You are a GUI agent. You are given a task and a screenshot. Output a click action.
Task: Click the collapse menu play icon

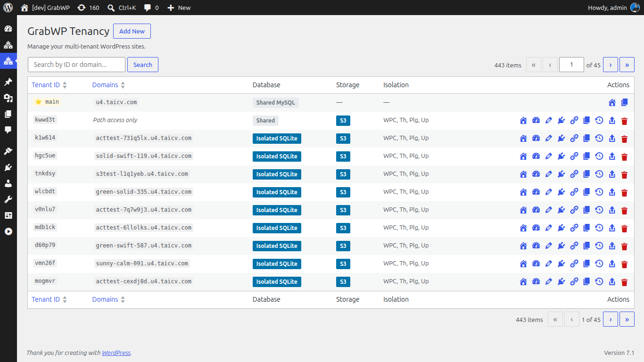tap(8, 231)
